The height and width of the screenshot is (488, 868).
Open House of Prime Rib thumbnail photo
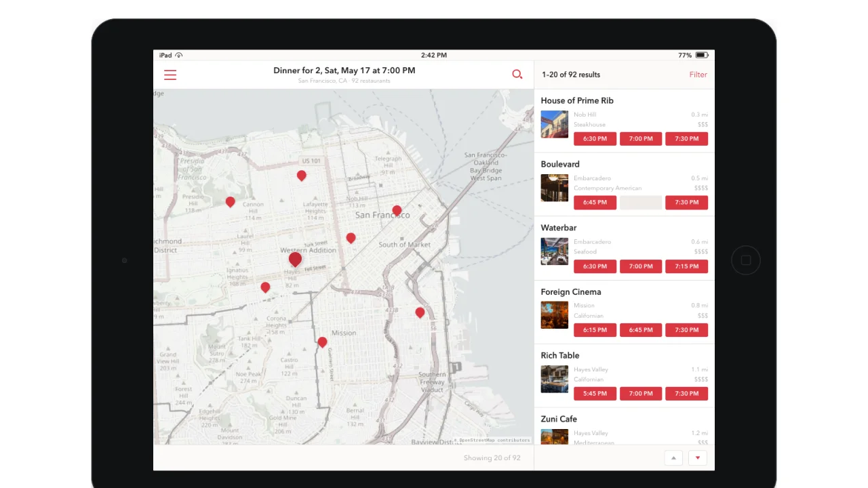pos(555,125)
